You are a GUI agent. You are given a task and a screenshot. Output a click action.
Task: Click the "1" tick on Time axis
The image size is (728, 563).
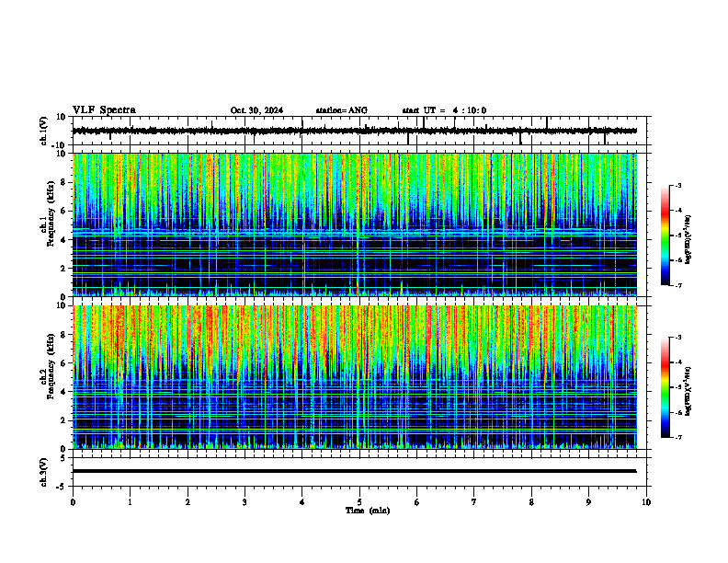coord(130,502)
